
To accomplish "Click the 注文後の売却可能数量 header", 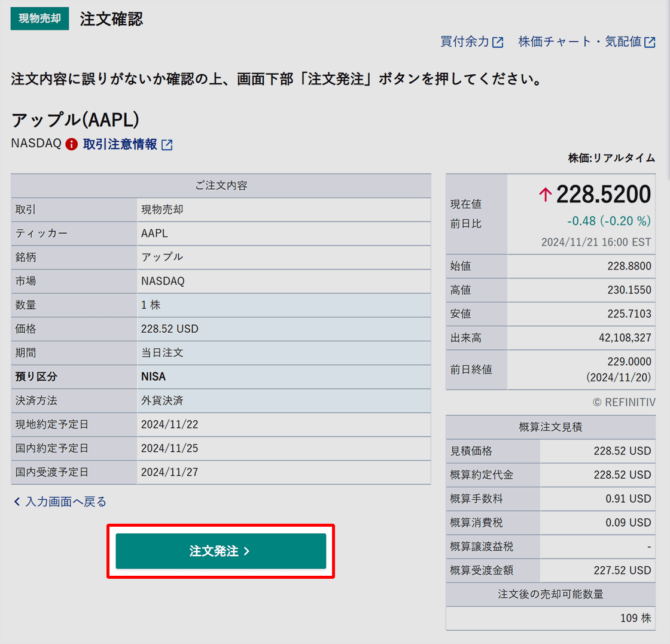I will point(550,594).
